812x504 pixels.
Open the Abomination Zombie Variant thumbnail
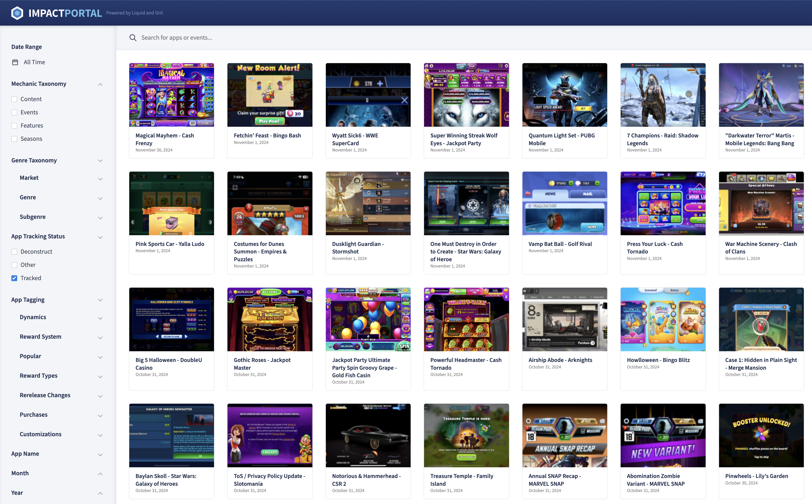(663, 435)
